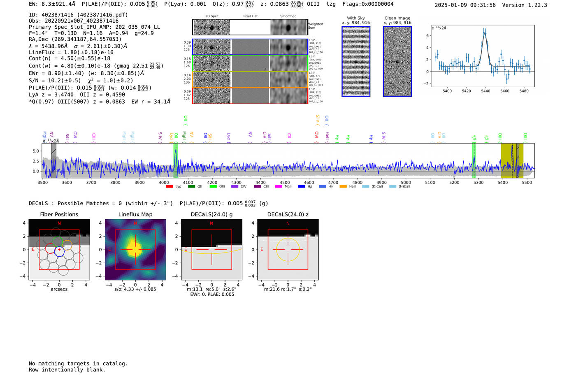The height and width of the screenshot is (392, 576).
Task: Click the Flags:0x00000004 header text
Action: (368, 4)
